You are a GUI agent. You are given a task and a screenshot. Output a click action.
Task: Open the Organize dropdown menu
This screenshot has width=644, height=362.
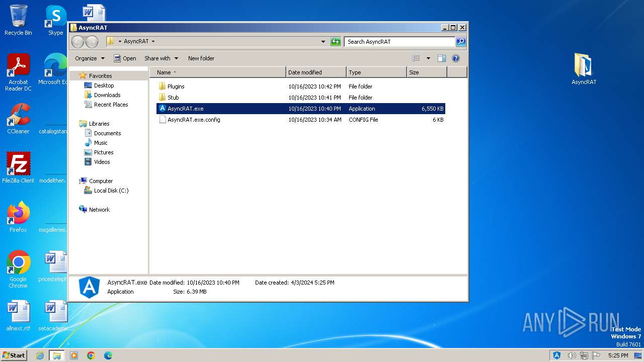click(x=90, y=58)
